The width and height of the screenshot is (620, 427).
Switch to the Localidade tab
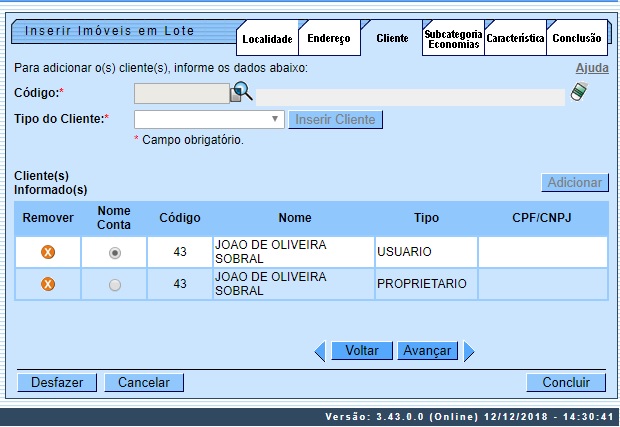click(268, 39)
